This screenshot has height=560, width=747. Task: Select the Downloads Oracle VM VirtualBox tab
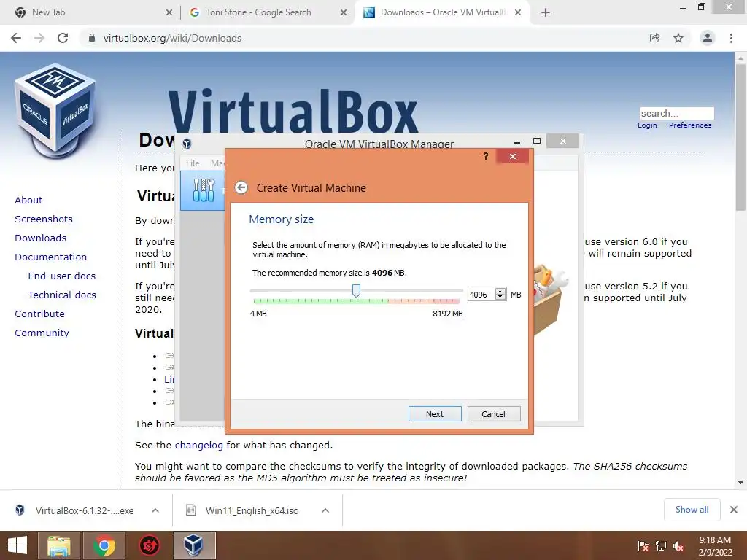tap(443, 12)
